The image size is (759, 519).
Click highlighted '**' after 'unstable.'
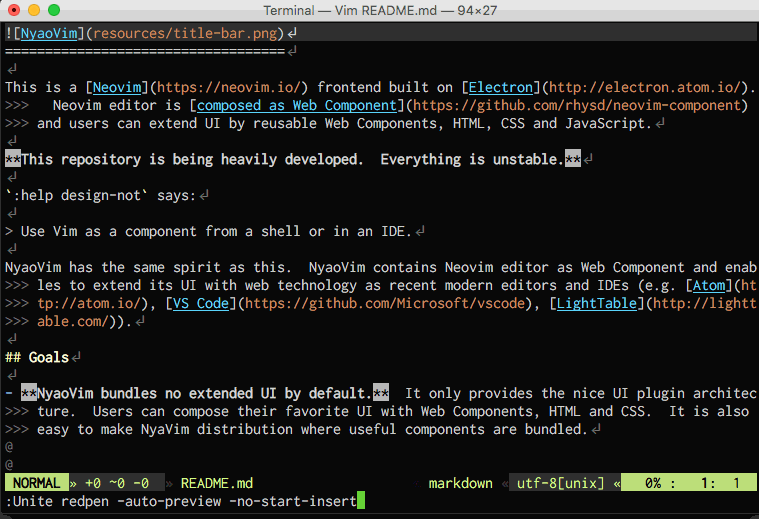pyautogui.click(x=573, y=160)
